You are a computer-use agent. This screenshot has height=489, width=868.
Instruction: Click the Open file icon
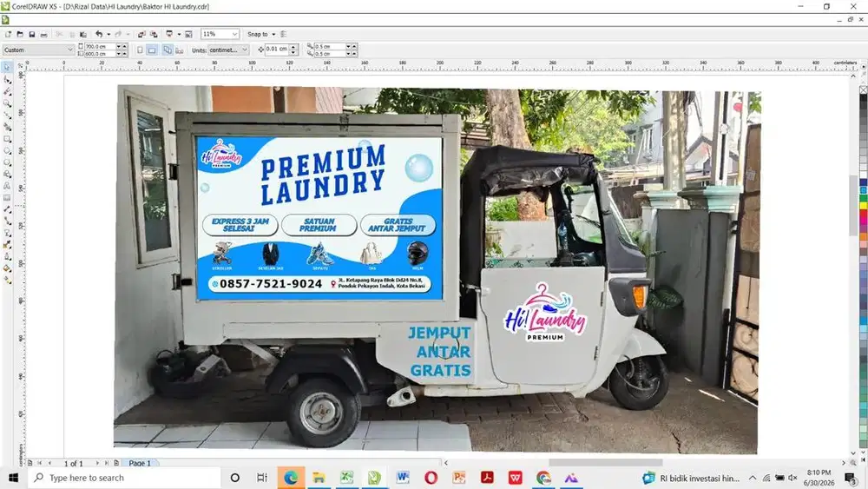20,35
